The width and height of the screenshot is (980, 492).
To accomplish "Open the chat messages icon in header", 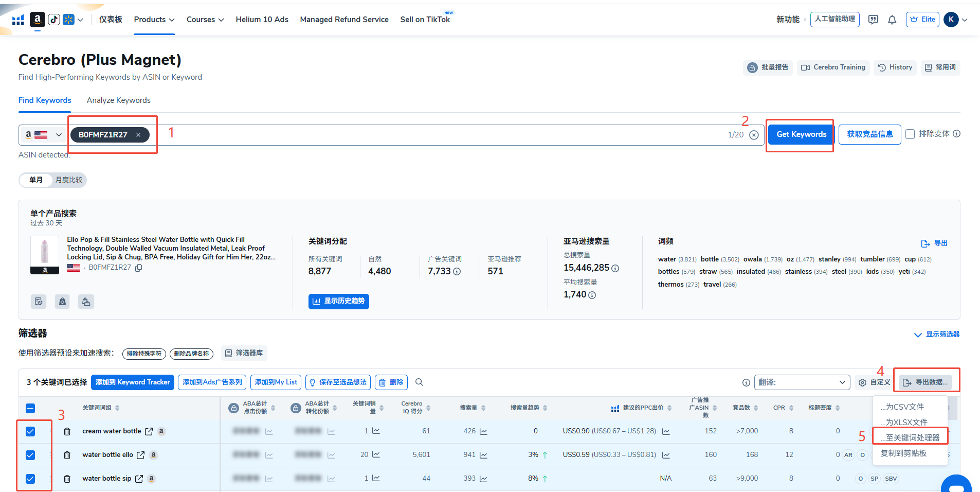I will point(873,20).
